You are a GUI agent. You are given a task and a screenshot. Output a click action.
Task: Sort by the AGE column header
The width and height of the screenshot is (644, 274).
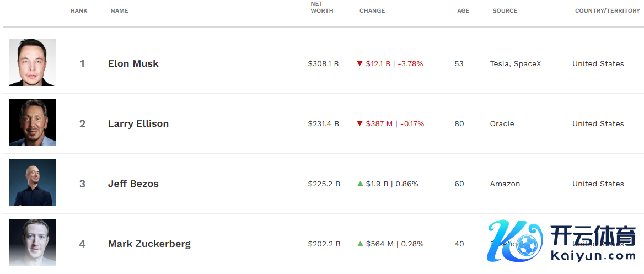pos(463,11)
